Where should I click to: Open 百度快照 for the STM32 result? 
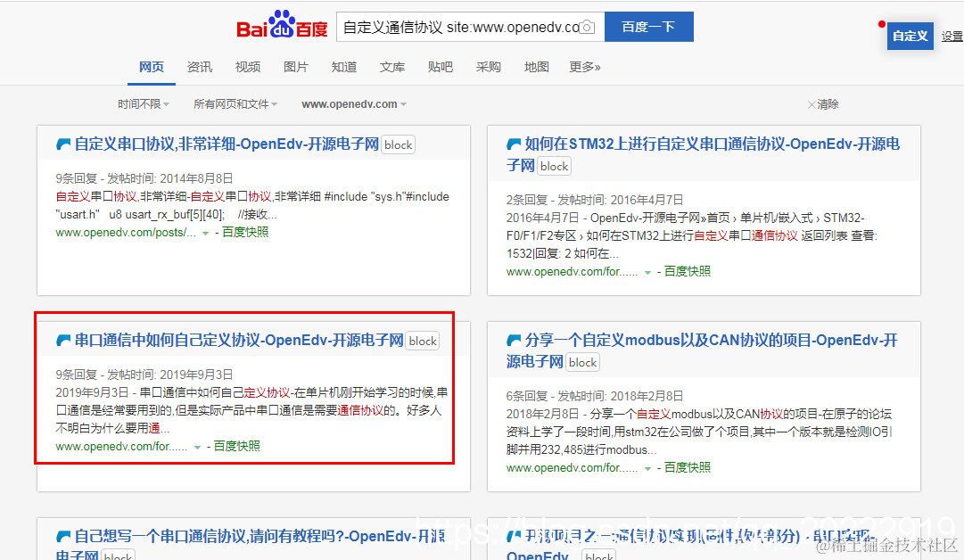(x=688, y=271)
